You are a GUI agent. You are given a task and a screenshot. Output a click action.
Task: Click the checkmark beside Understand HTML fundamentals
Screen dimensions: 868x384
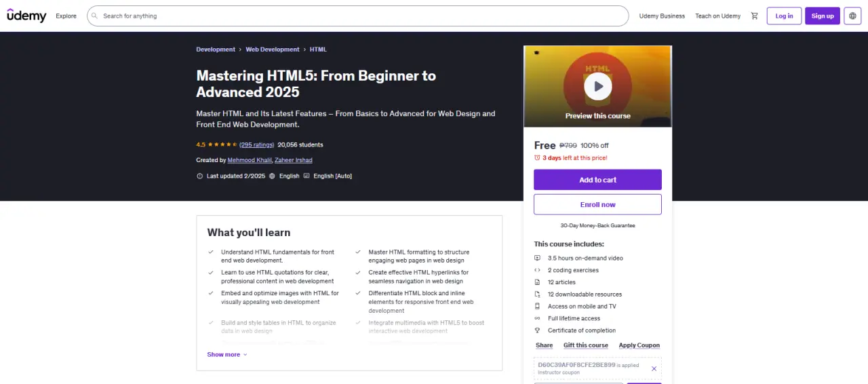[x=211, y=252]
